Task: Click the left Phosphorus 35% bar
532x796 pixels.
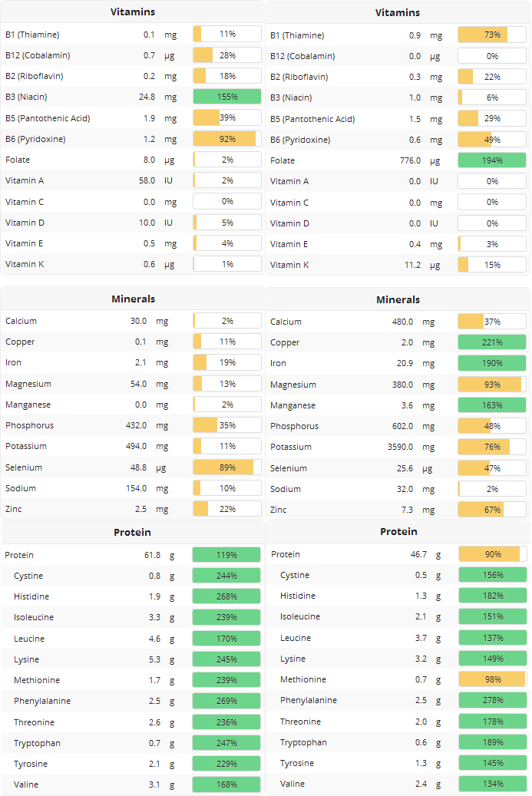Action: tap(227, 425)
